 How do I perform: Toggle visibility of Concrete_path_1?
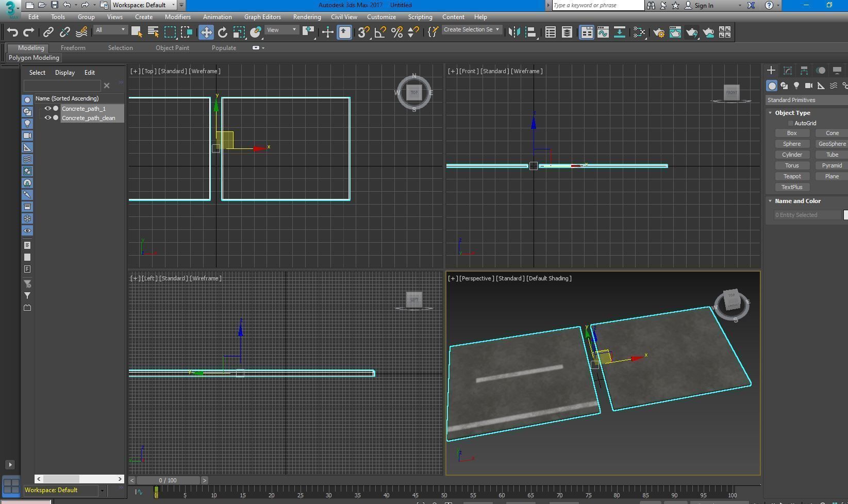(48, 109)
